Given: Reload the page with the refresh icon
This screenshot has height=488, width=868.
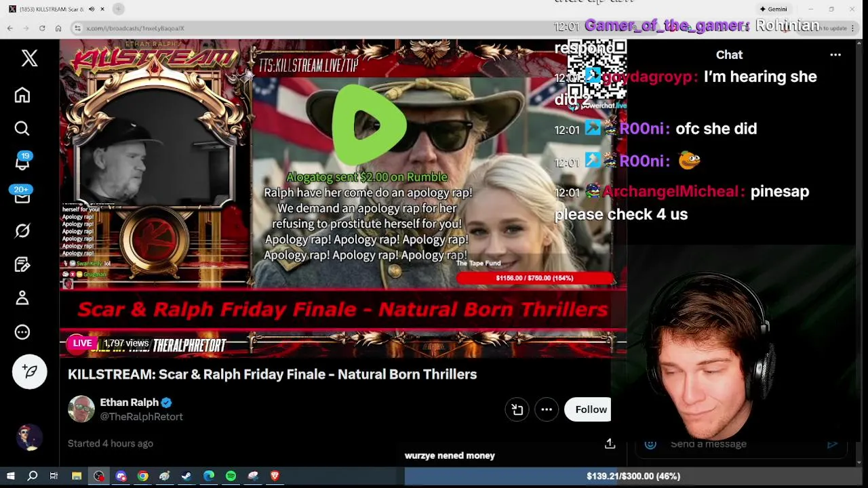Looking at the screenshot, I should tap(42, 28).
